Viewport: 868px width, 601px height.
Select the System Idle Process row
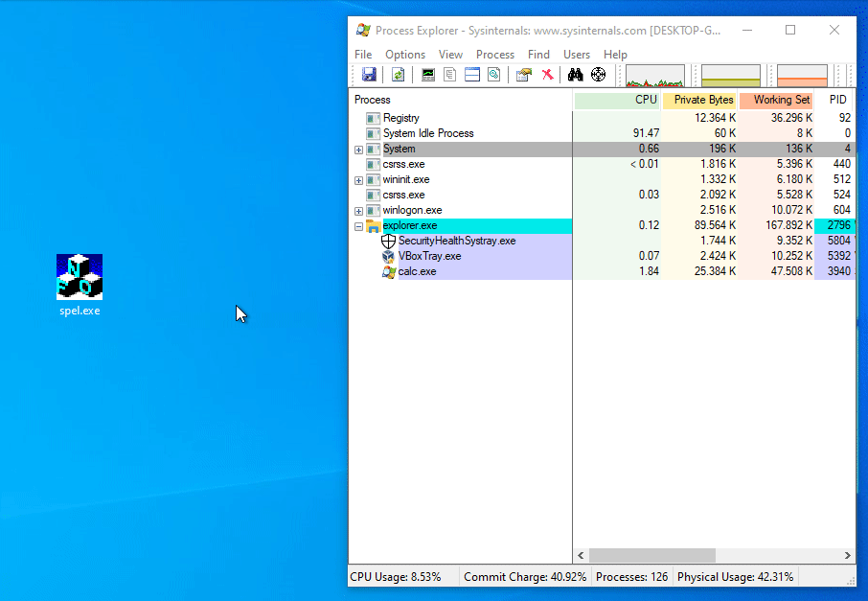(603, 133)
